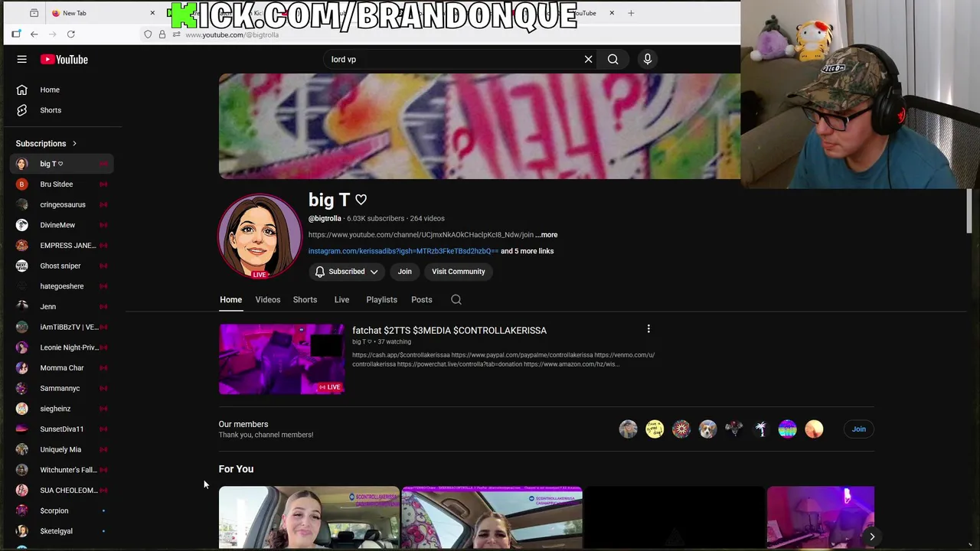980x551 pixels.
Task: Show and 5 more links
Action: click(x=527, y=251)
